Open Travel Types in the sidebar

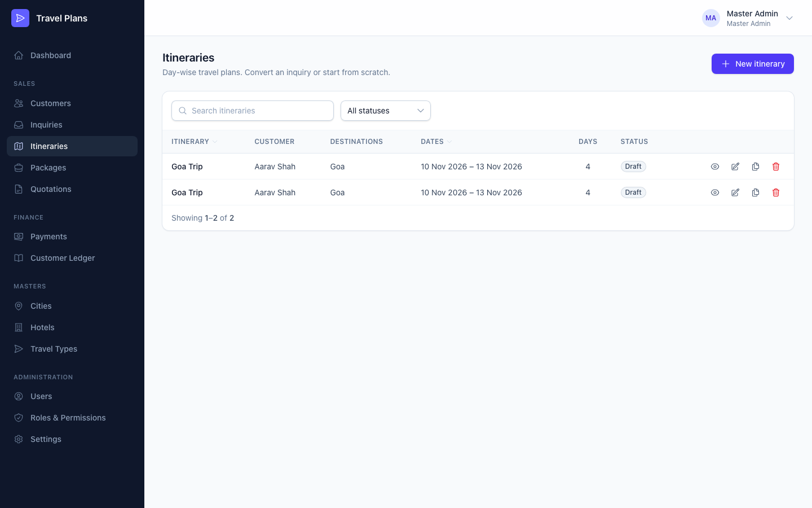coord(72,349)
